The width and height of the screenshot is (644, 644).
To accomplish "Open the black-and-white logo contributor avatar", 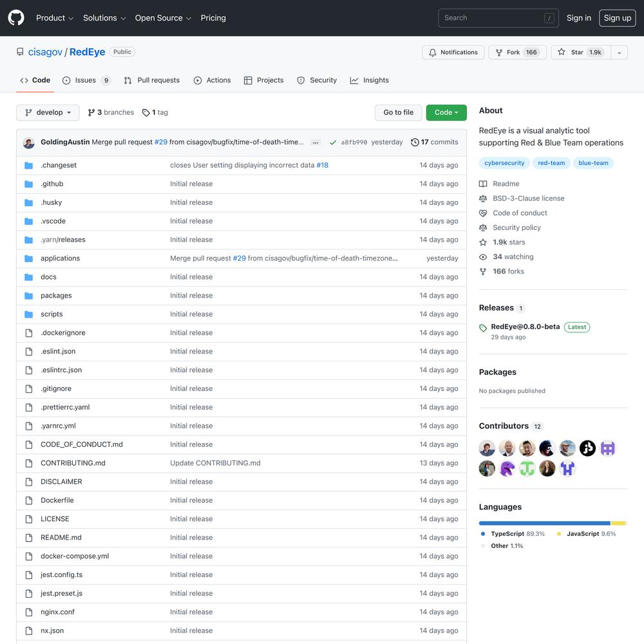I will pyautogui.click(x=588, y=448).
